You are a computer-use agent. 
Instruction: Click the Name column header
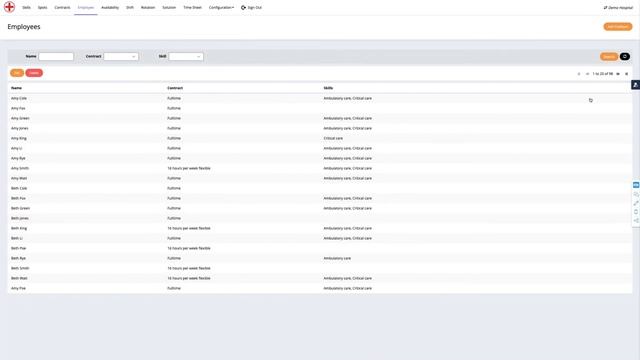16,88
